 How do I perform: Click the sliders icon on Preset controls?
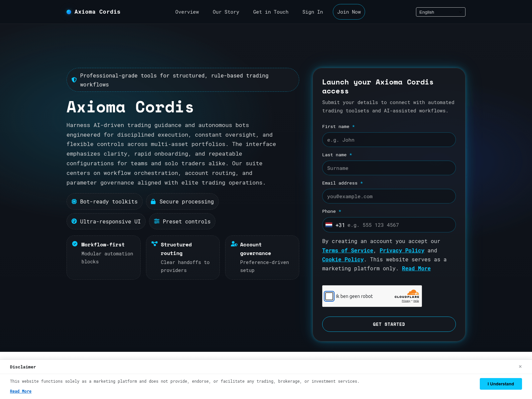pyautogui.click(x=157, y=221)
